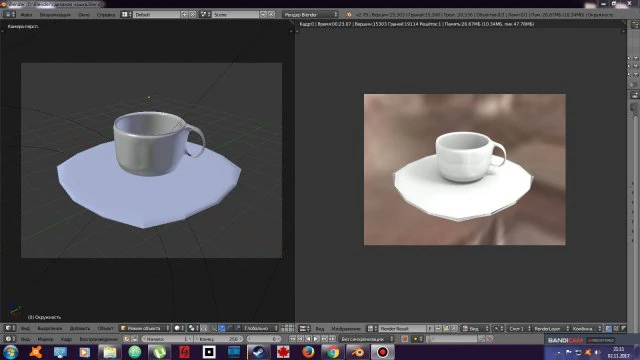Viewport: 640px width, 360px height.
Task: Enable the rotate manipulator
Action: point(230,328)
